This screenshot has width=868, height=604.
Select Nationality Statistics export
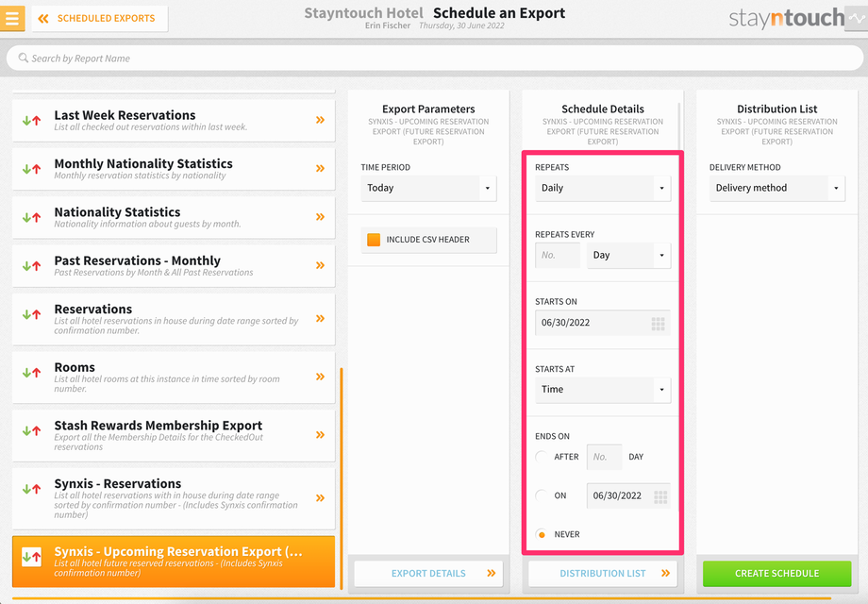pyautogui.click(x=174, y=217)
